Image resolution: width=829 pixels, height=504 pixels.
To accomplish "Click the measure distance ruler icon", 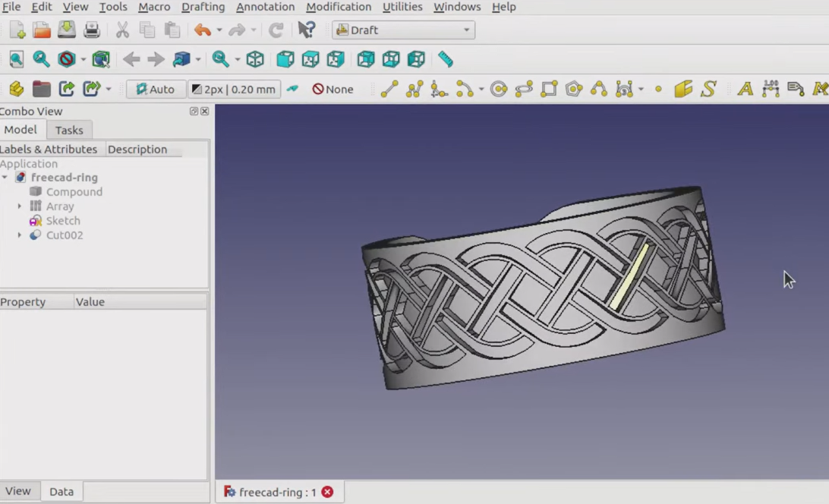I will click(x=446, y=59).
